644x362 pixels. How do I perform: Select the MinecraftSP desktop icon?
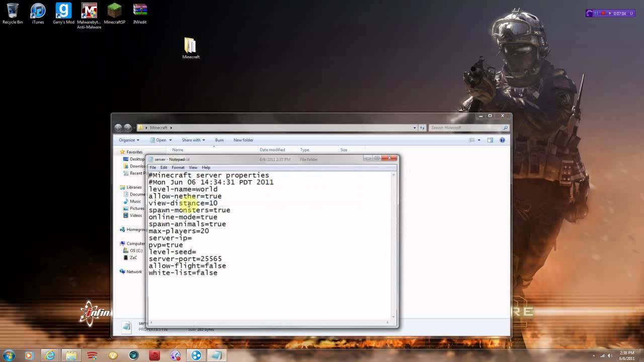[115, 14]
